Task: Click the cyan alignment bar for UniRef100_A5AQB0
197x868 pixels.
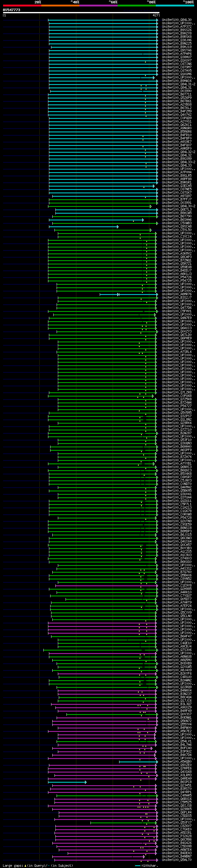Action: tap(139, 762)
